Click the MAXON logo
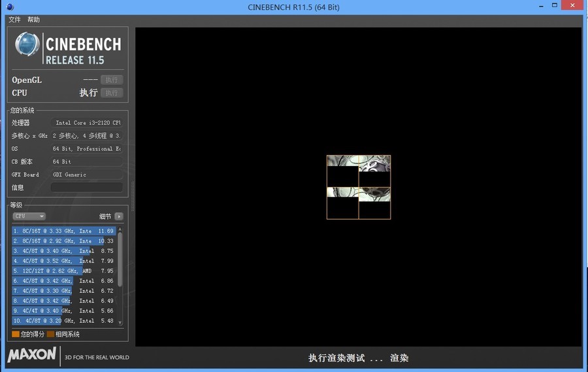 click(31, 355)
